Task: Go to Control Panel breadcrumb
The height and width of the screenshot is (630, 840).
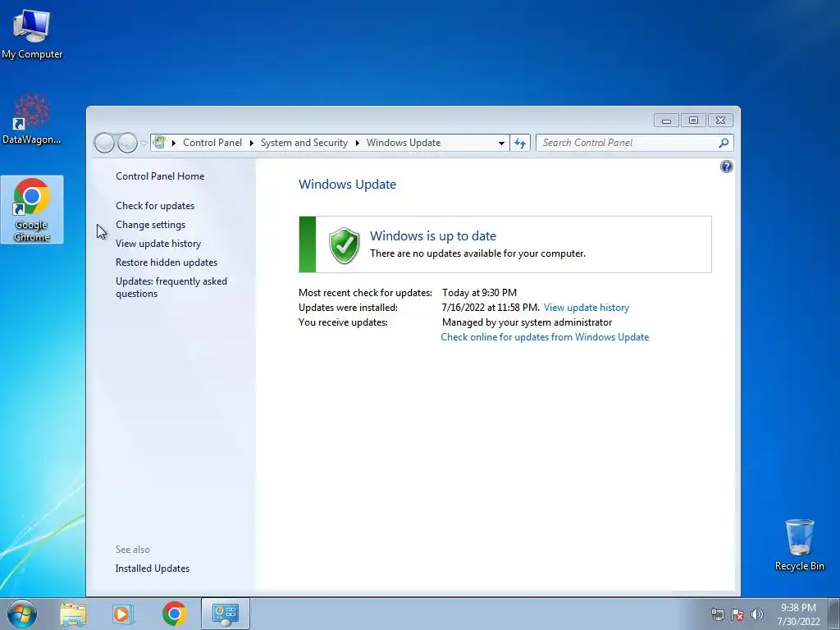Action: pyautogui.click(x=212, y=143)
